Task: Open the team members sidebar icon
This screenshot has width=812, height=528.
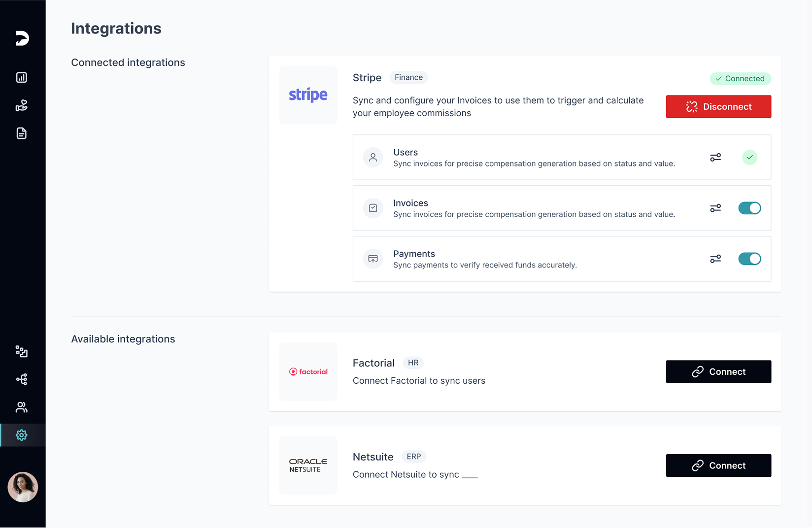Action: click(x=22, y=407)
